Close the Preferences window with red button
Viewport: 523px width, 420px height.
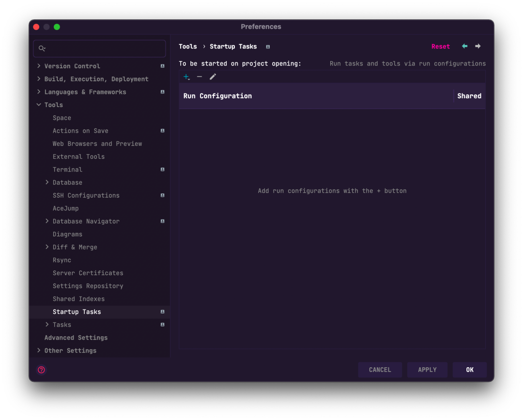click(x=36, y=27)
